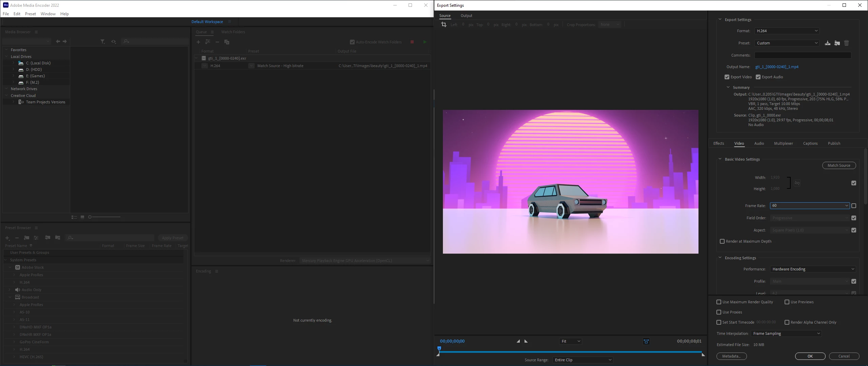
Task: Click the delete preset trash icon
Action: click(x=847, y=43)
